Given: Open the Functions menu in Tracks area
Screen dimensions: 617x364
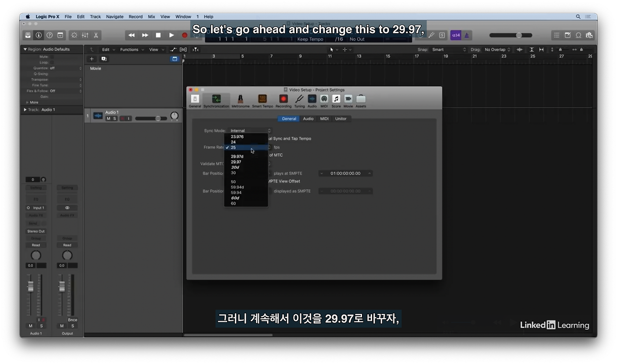Looking at the screenshot, I should 132,50.
